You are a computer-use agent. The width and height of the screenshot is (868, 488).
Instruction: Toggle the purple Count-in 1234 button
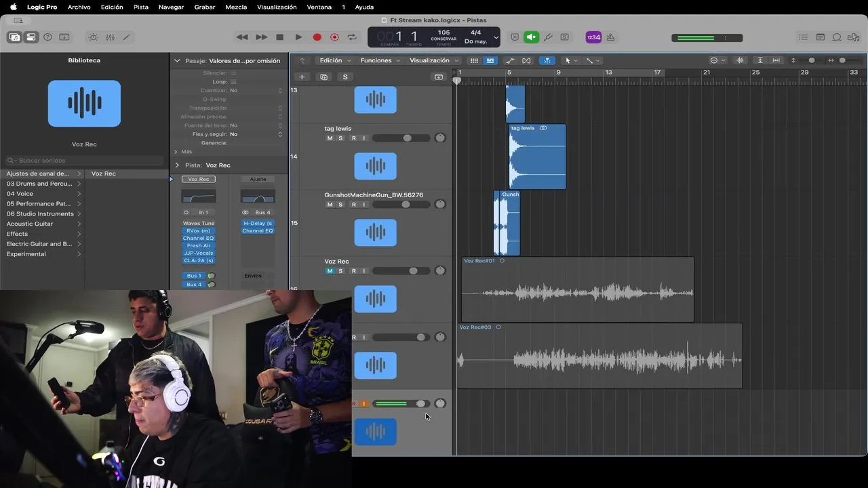point(593,37)
